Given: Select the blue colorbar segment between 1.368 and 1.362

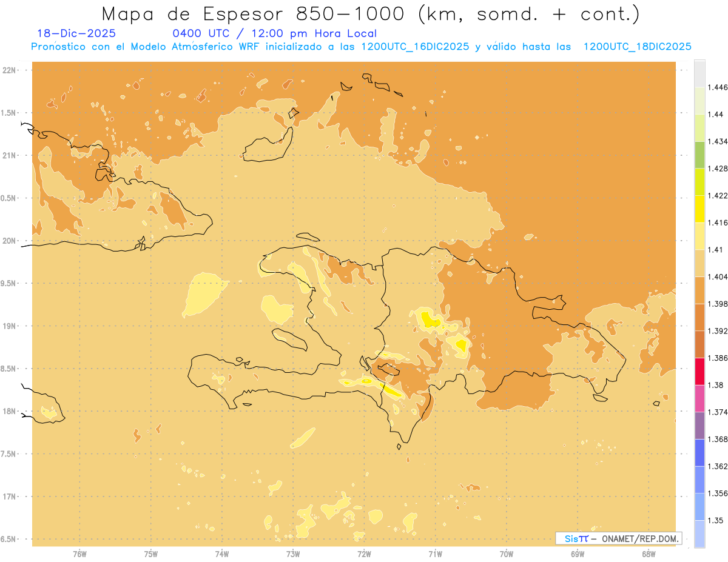Looking at the screenshot, I should point(699,452).
